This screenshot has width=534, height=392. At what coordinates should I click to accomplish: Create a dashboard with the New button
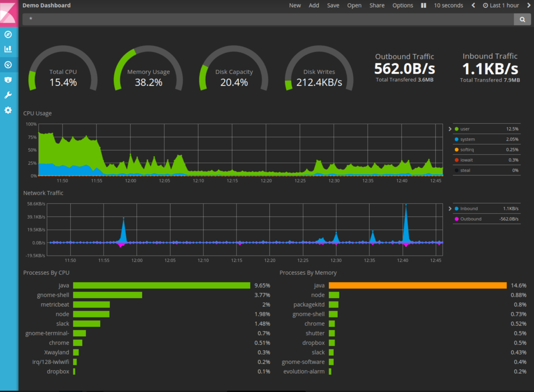pos(295,5)
